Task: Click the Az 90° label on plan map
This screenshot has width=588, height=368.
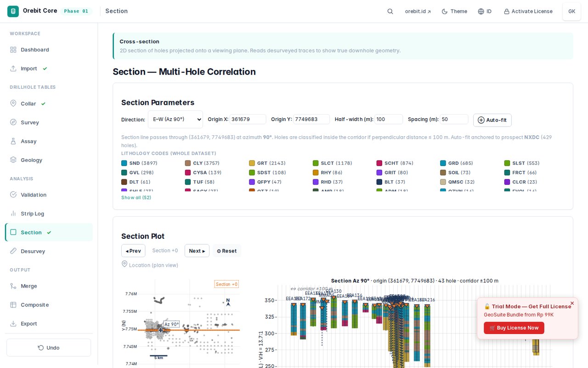Action: (x=172, y=324)
